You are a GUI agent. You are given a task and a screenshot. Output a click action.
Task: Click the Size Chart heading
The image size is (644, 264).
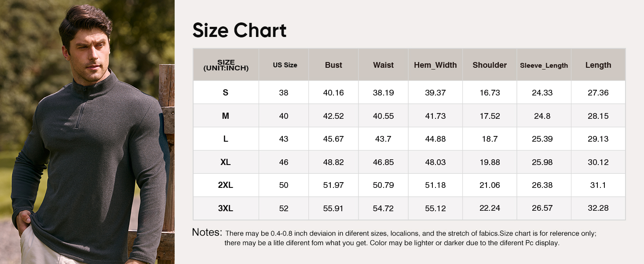pos(239,30)
